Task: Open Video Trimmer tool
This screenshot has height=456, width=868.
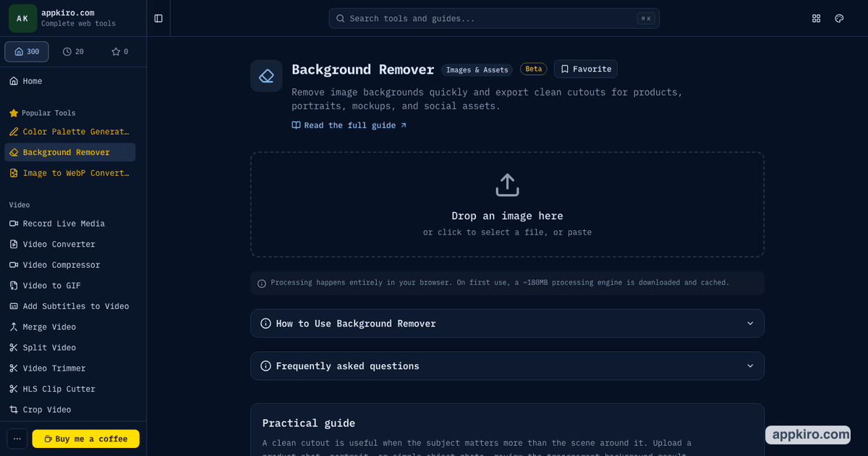Action: tap(70, 368)
